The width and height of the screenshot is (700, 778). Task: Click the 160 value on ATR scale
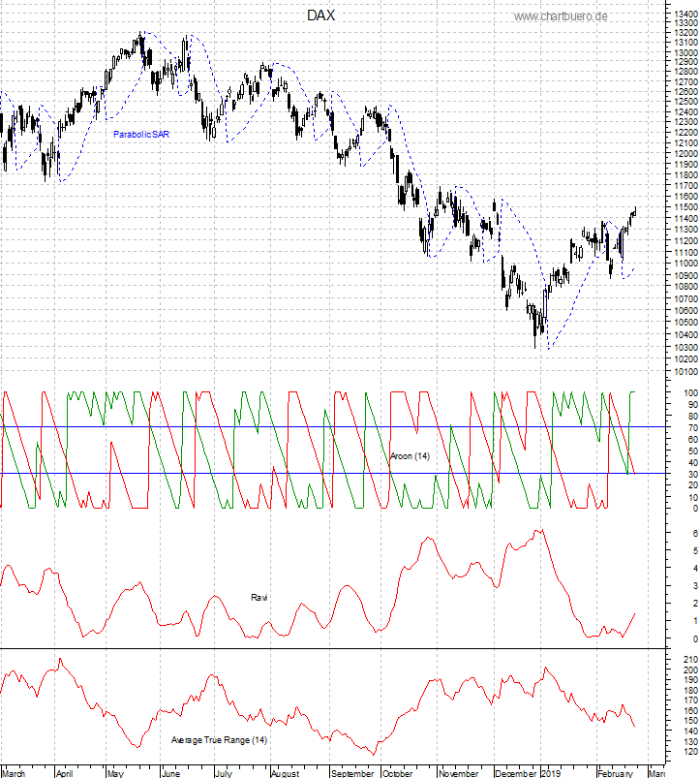point(690,710)
